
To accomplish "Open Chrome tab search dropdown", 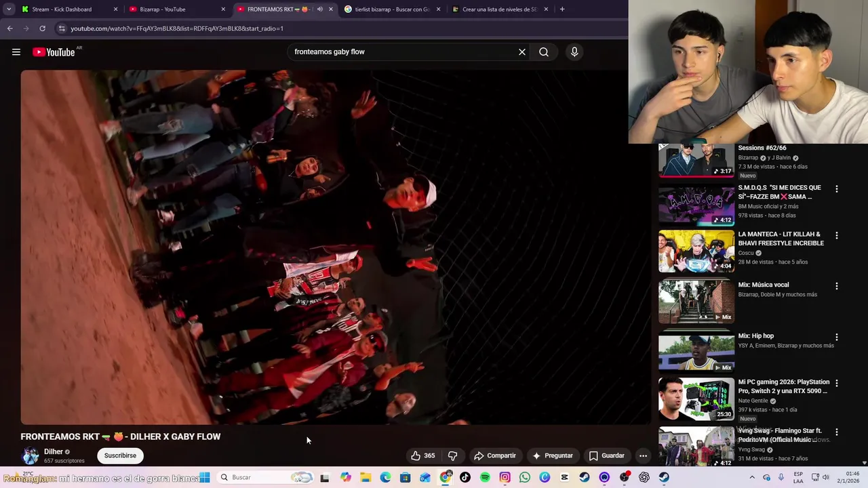I will point(9,9).
